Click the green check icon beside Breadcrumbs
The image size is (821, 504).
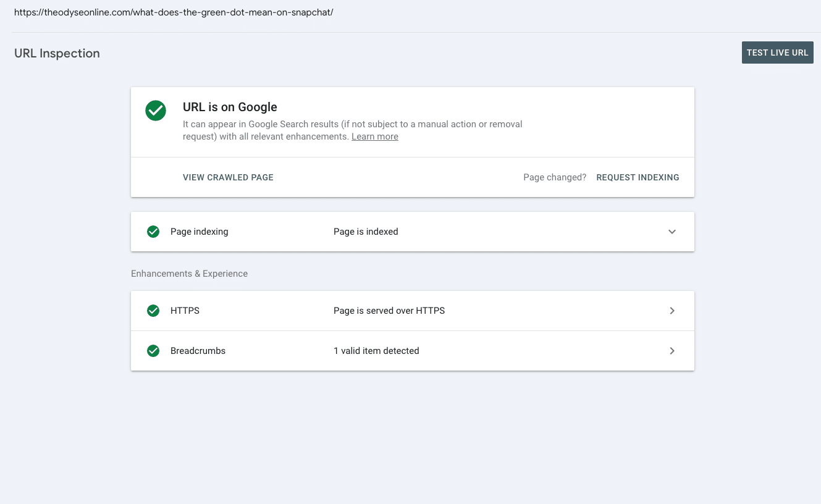click(153, 351)
